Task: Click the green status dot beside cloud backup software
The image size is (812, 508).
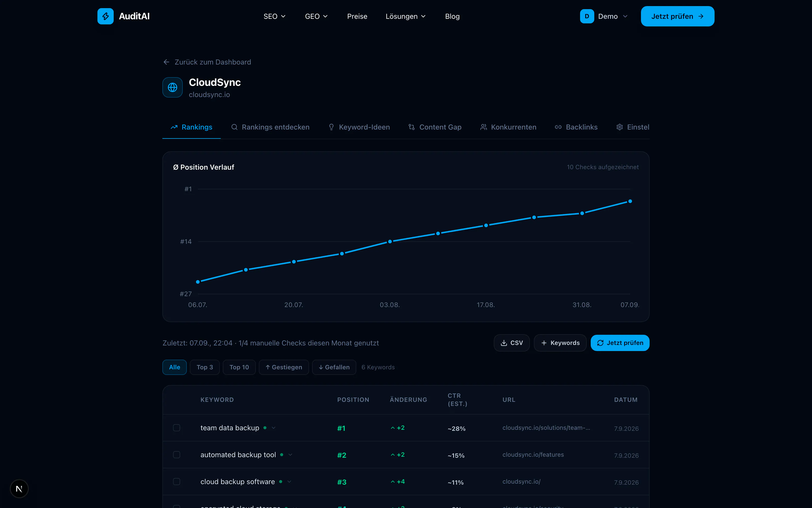Action: pos(280,482)
